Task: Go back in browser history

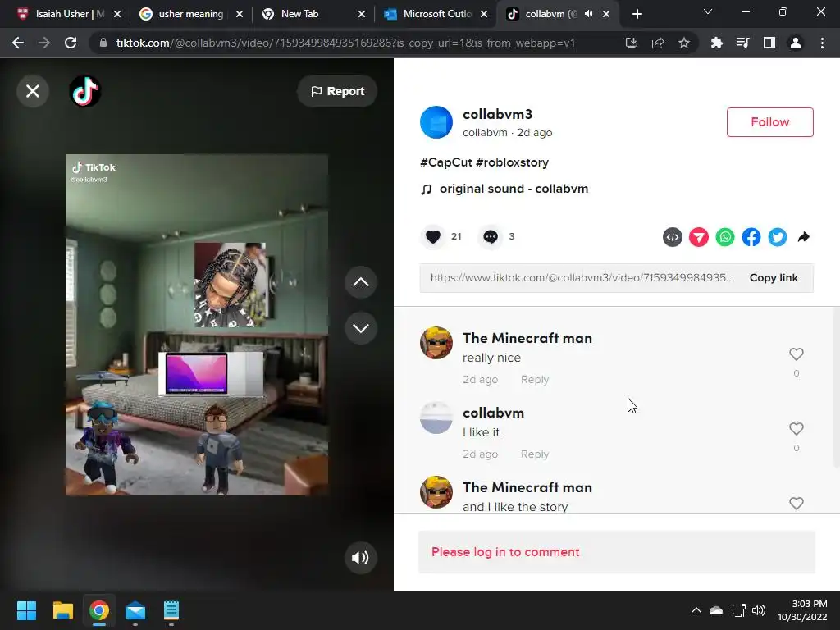Action: click(x=18, y=43)
